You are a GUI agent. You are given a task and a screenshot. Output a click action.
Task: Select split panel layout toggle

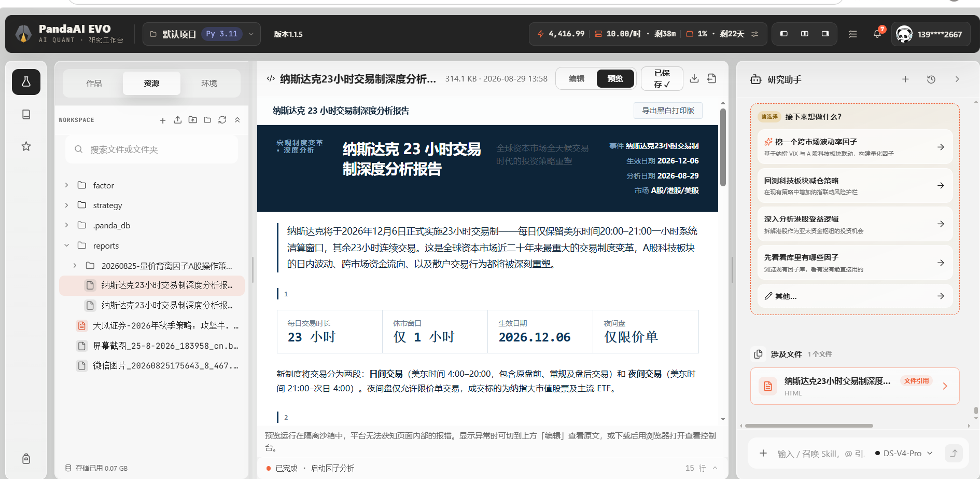[805, 34]
